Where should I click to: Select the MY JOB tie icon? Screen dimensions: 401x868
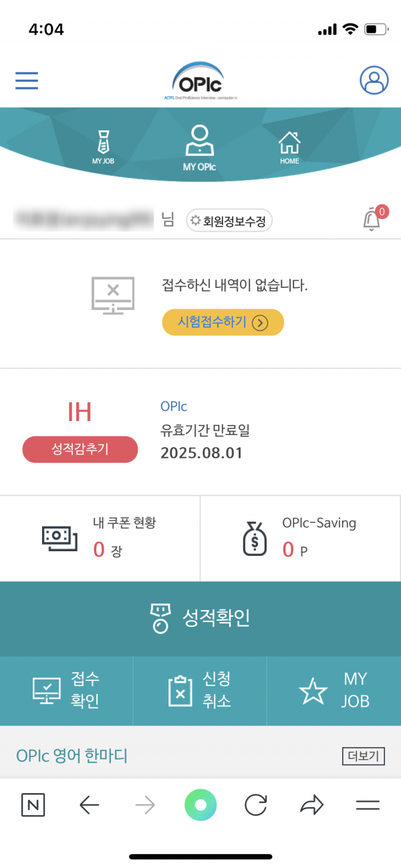click(102, 140)
